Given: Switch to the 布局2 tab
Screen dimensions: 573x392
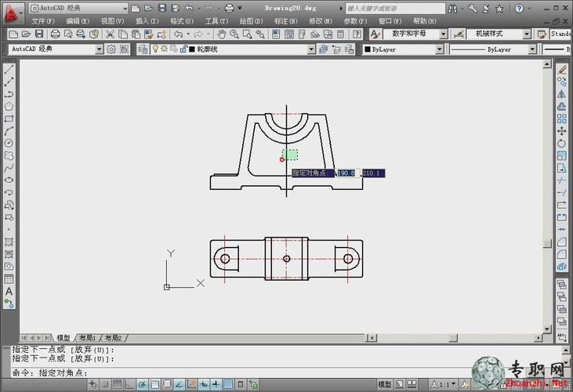Looking at the screenshot, I should click(114, 338).
